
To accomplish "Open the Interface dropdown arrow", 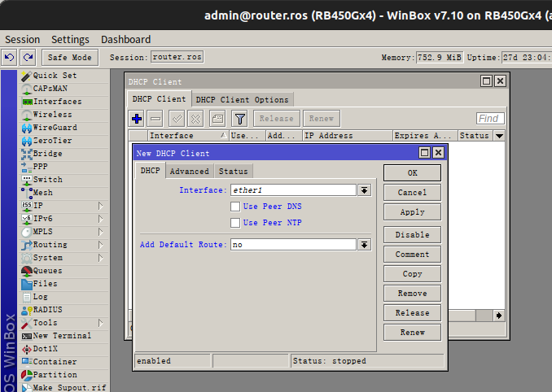I will [365, 190].
